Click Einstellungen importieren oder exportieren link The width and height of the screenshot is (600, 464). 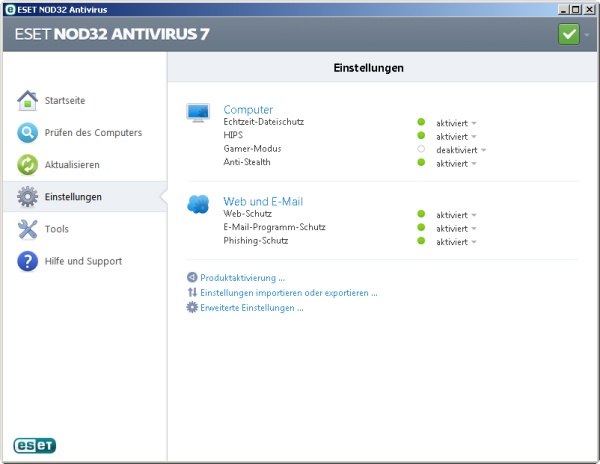click(x=289, y=293)
